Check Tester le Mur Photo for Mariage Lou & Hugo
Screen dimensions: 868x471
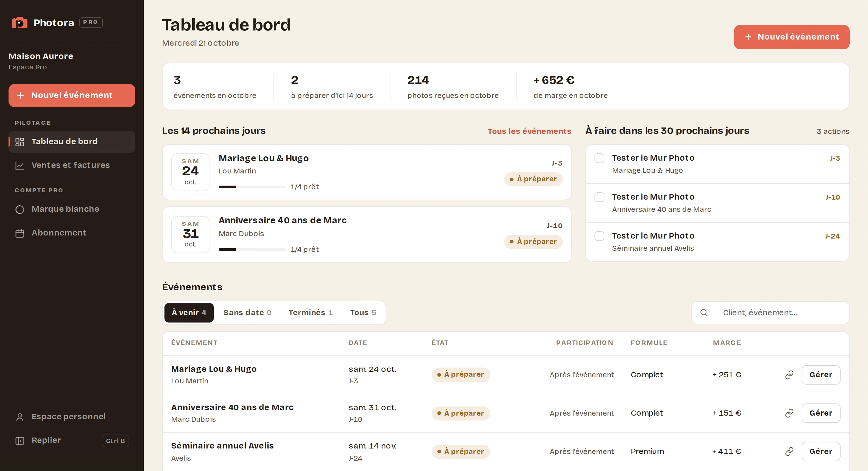point(599,158)
